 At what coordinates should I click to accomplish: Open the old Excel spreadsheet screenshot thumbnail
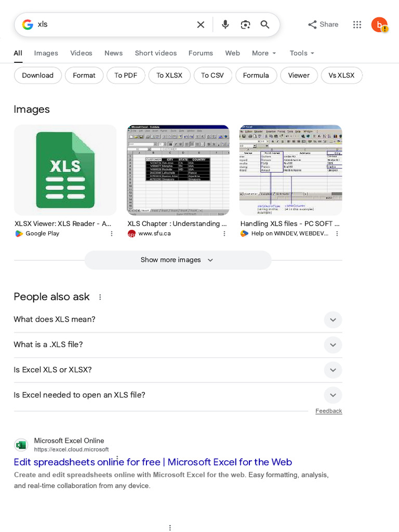[x=178, y=170]
